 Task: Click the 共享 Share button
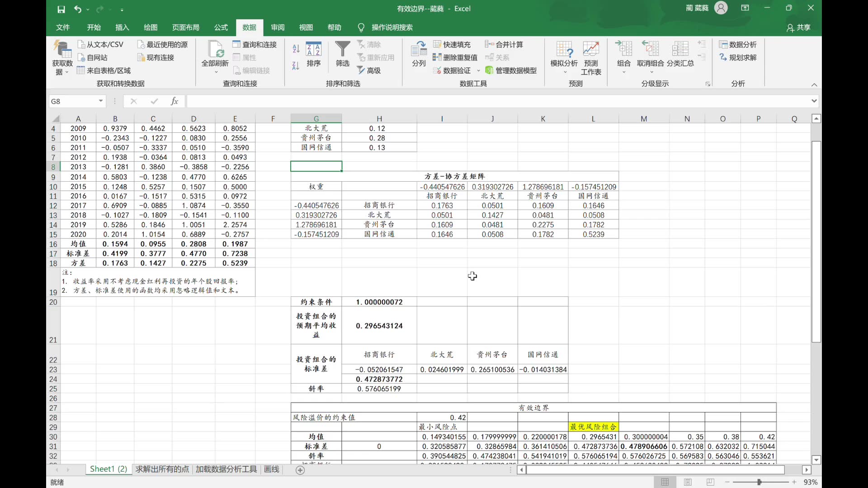798,28
